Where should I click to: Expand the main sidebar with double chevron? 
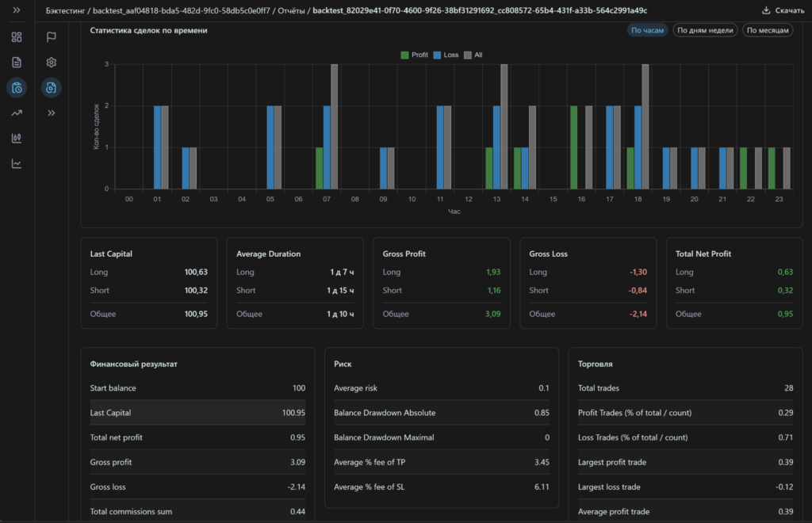pos(17,10)
